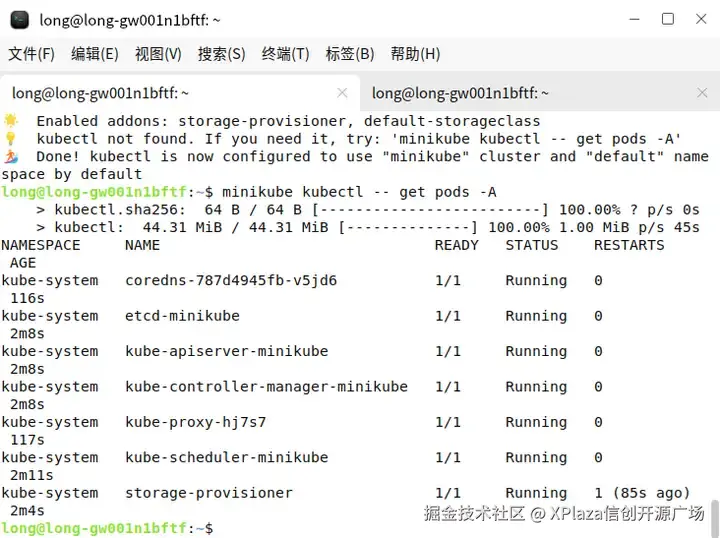The image size is (720, 538).
Task: Click the coredns-787d4945fb-v5jd6 pod name
Action: pyautogui.click(x=231, y=281)
